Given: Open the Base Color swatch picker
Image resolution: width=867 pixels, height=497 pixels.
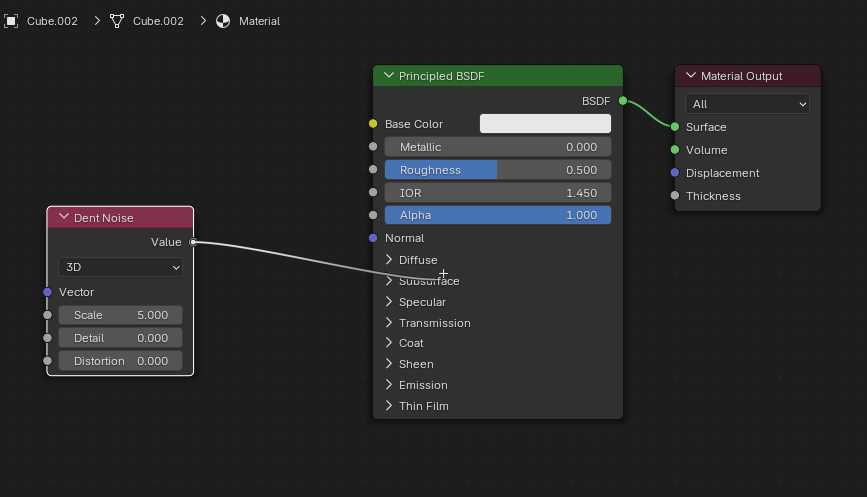Looking at the screenshot, I should point(545,124).
